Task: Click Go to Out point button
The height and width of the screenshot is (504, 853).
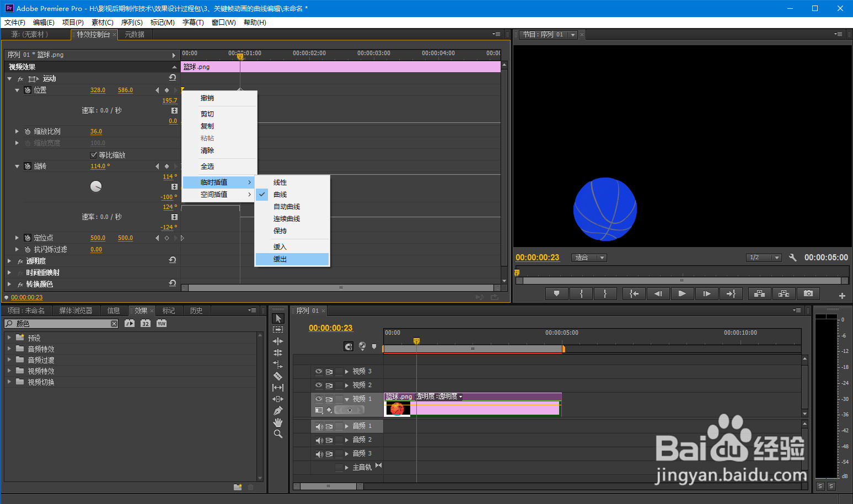Action: (x=731, y=294)
